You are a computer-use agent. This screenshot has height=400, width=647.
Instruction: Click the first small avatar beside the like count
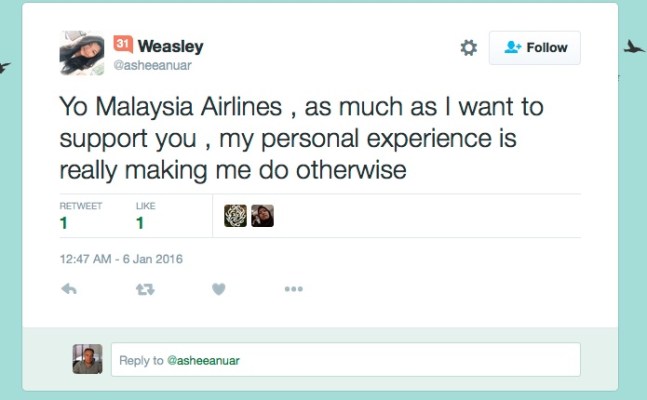235,215
